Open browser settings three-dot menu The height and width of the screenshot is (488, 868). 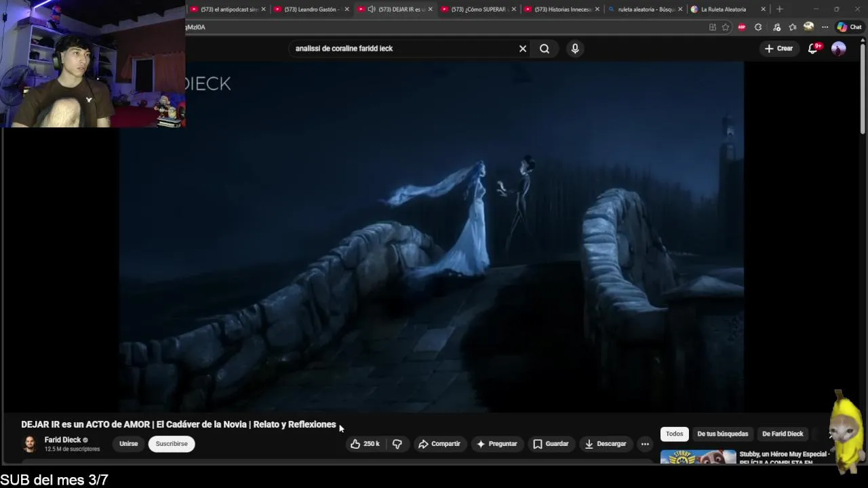click(825, 27)
